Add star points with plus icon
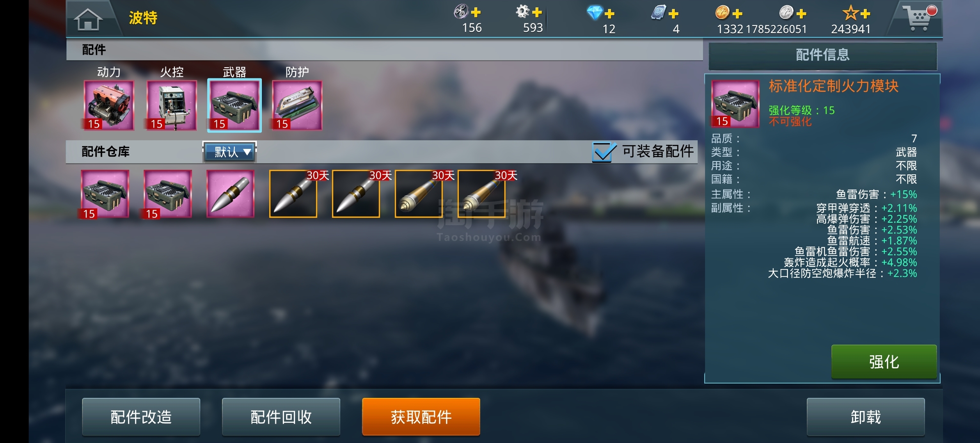 coord(866,14)
